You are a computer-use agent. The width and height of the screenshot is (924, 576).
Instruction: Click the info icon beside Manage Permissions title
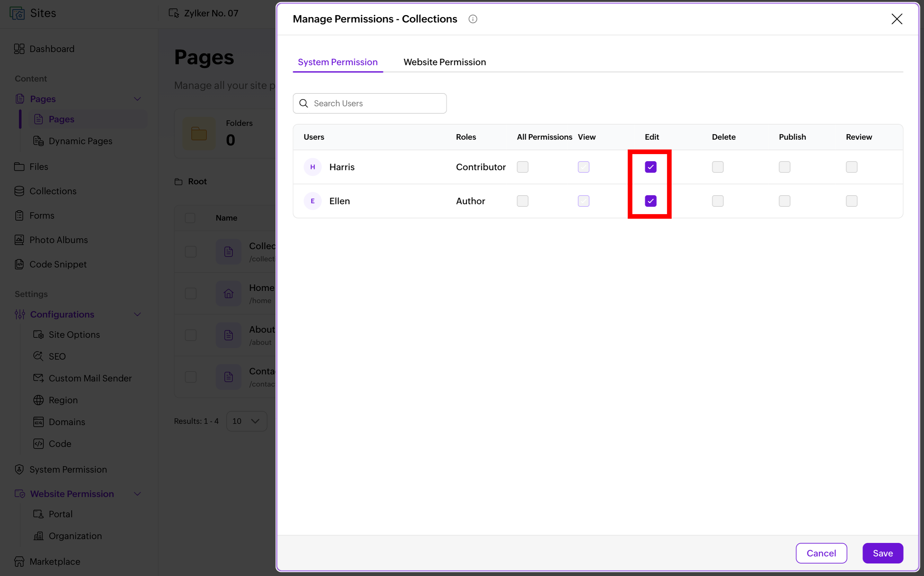click(473, 19)
